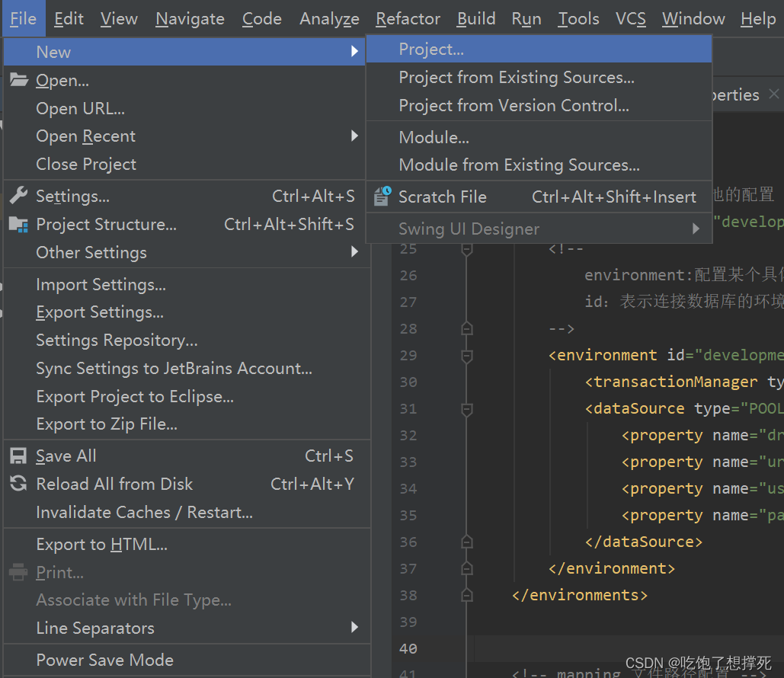Click the Save All floppy disk icon
The image size is (784, 678).
coord(18,456)
